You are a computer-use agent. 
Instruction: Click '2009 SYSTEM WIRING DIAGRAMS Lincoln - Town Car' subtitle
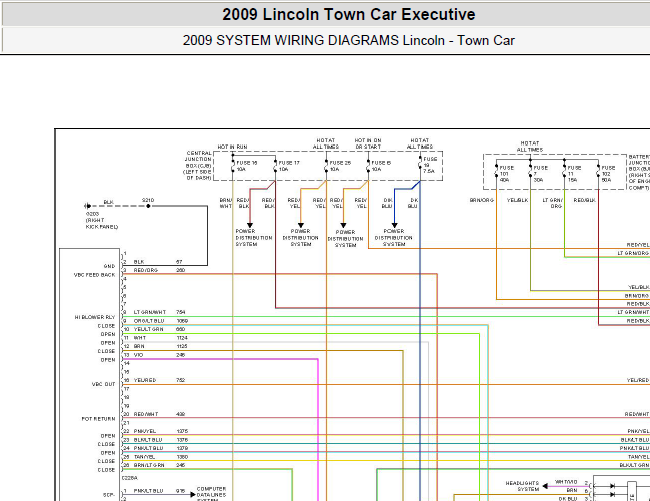349,41
